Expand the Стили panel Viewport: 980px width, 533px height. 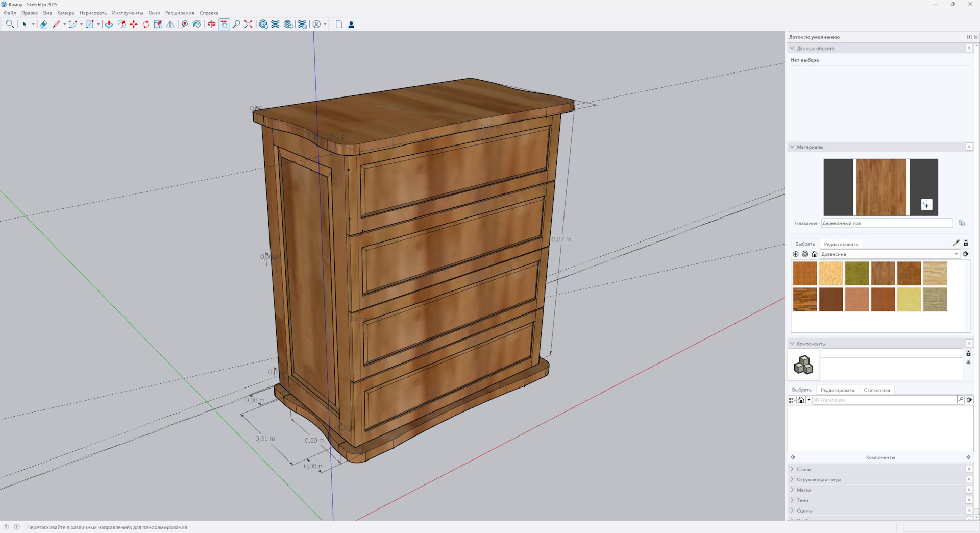click(x=804, y=469)
